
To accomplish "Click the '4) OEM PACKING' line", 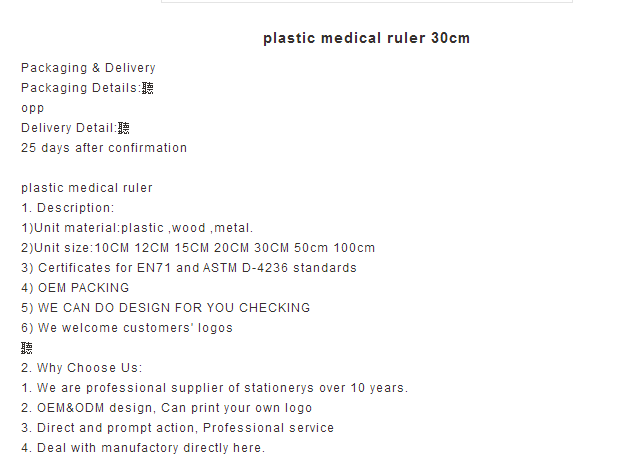I will pos(75,288).
